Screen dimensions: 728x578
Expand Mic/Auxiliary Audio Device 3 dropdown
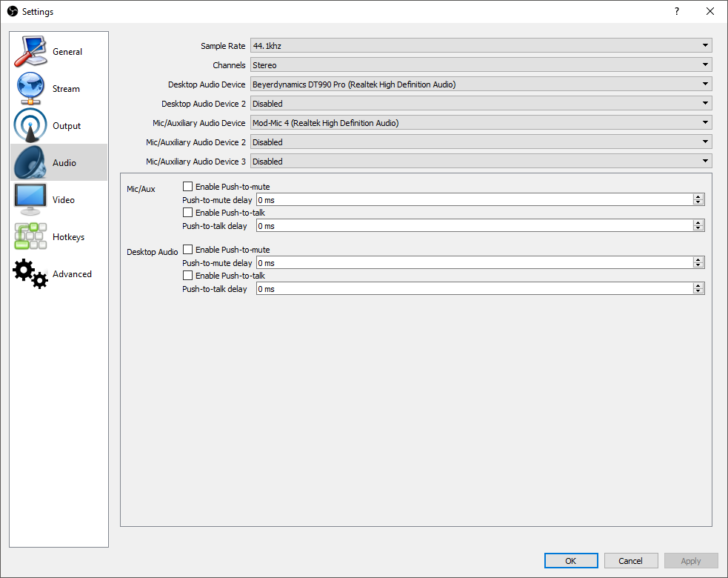coord(481,162)
